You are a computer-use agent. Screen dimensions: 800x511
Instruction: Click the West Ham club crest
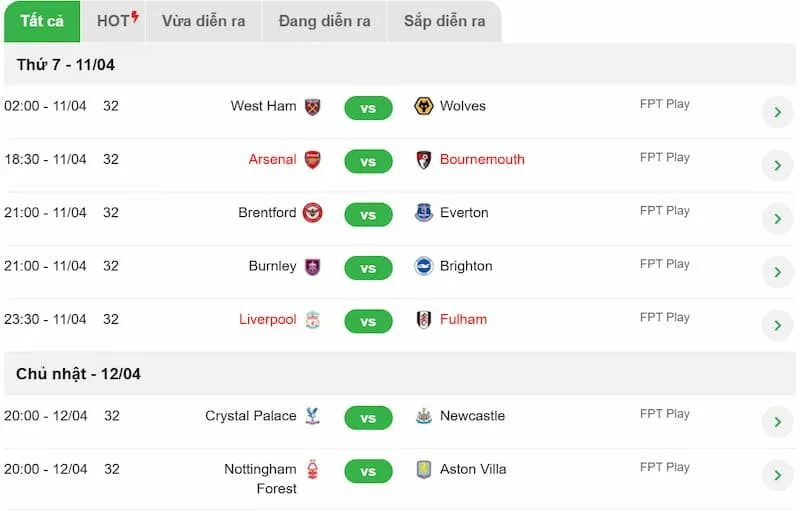click(313, 106)
